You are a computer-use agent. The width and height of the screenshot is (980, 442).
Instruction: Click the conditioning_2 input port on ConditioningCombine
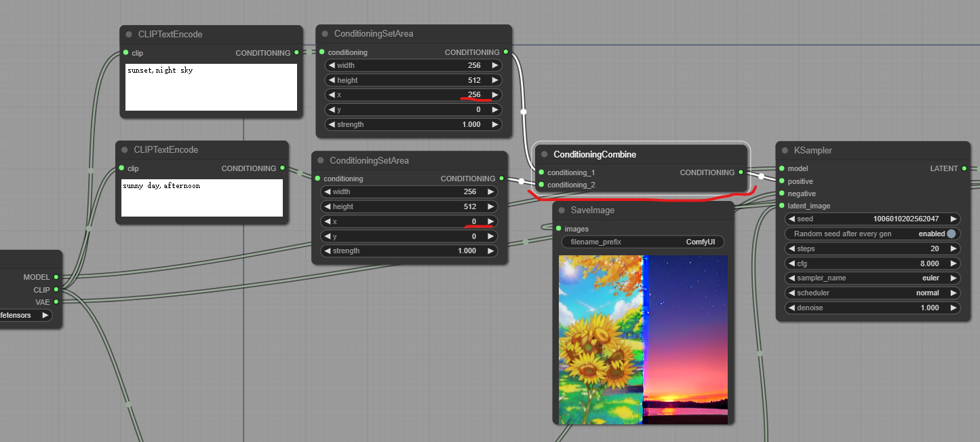point(541,185)
